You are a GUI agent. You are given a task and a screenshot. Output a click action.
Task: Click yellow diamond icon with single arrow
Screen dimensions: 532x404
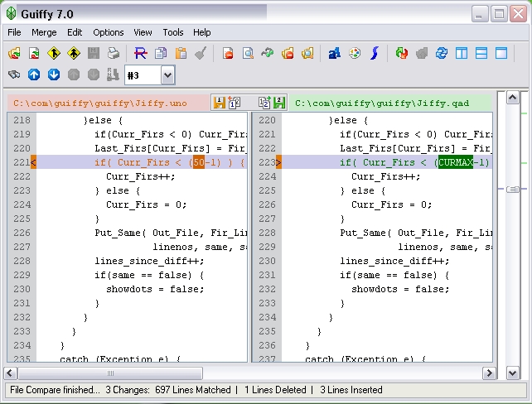[x=54, y=53]
